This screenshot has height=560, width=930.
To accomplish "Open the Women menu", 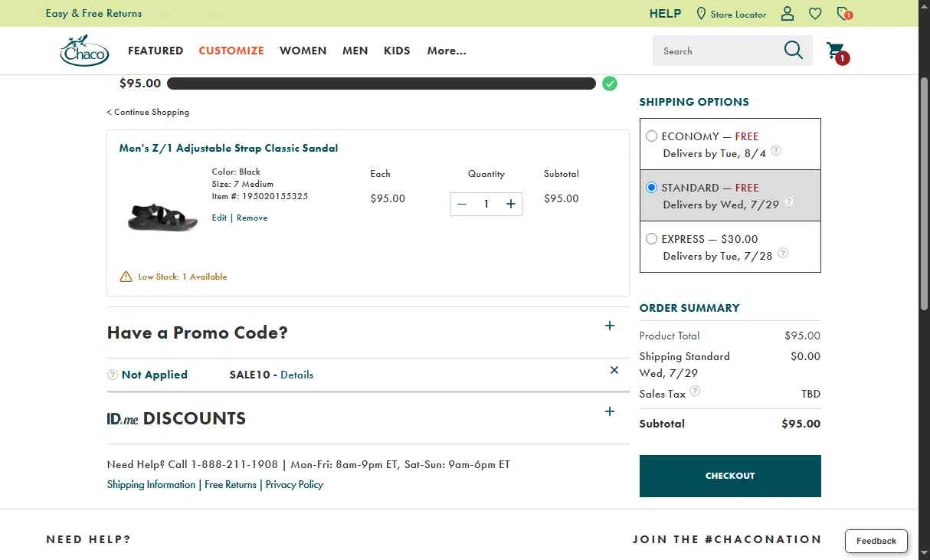I will click(303, 51).
